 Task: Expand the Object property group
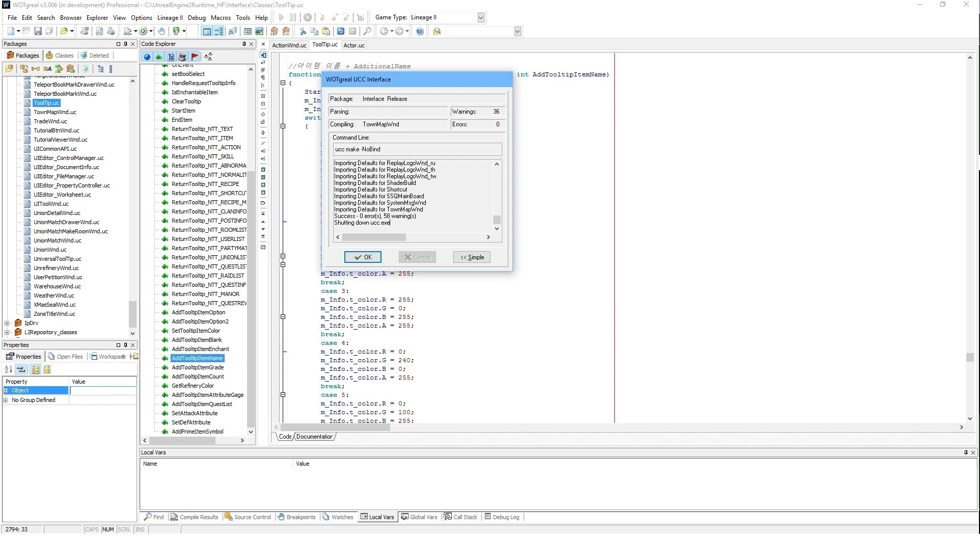[6, 390]
